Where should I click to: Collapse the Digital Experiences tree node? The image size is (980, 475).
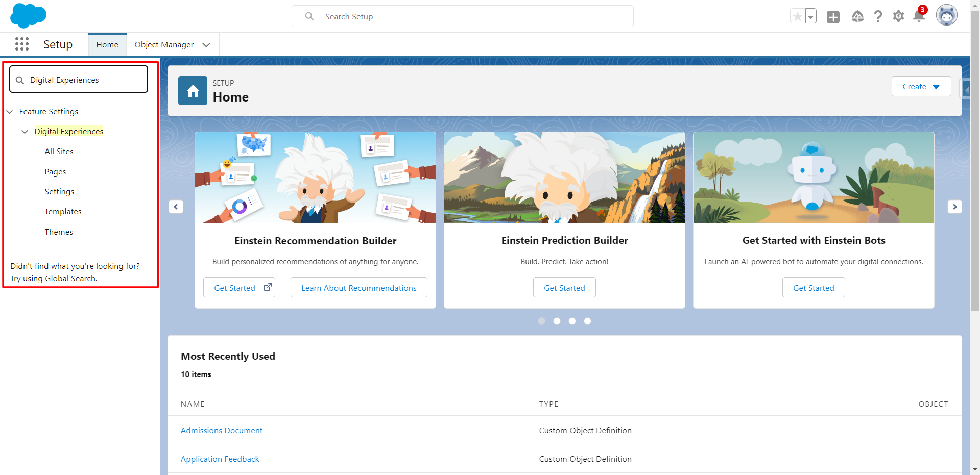click(25, 132)
